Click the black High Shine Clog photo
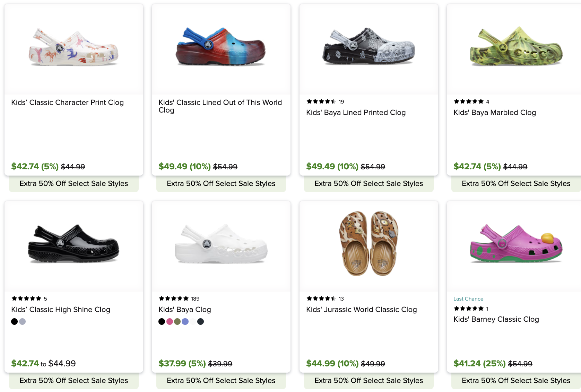The image size is (581, 392). (x=73, y=244)
